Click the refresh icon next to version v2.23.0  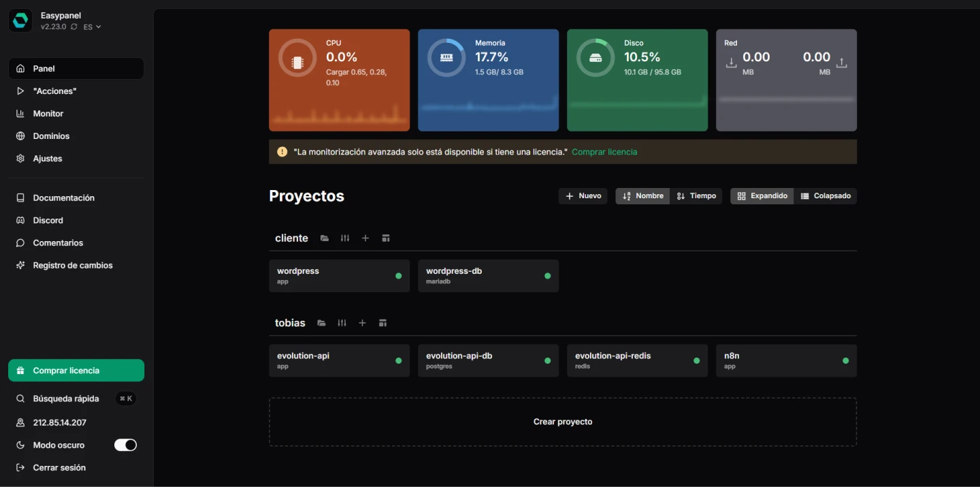[x=74, y=27]
